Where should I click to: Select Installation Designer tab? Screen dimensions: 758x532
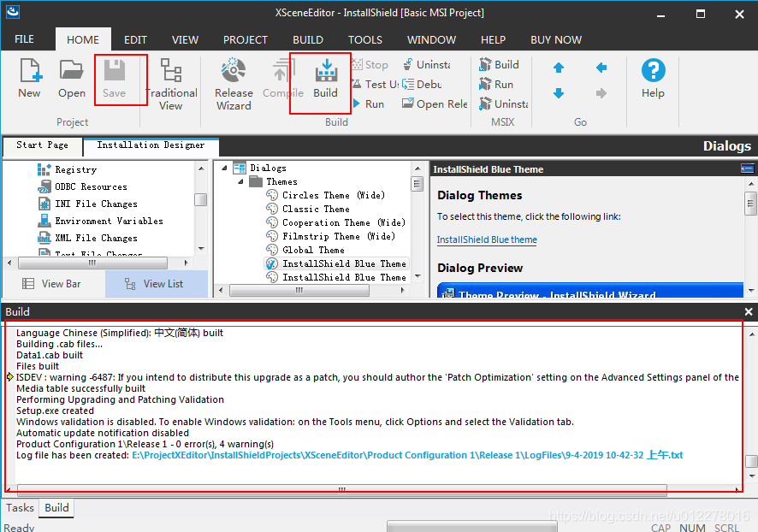151,145
